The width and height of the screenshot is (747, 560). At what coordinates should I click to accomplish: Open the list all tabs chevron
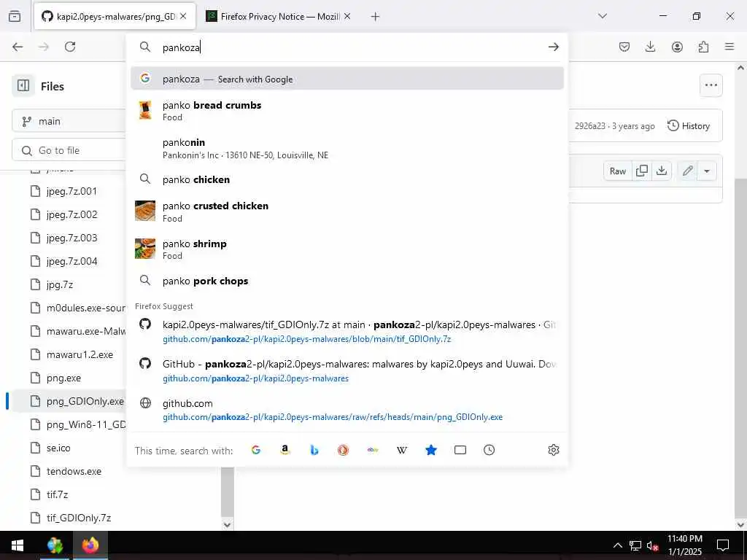coord(602,16)
